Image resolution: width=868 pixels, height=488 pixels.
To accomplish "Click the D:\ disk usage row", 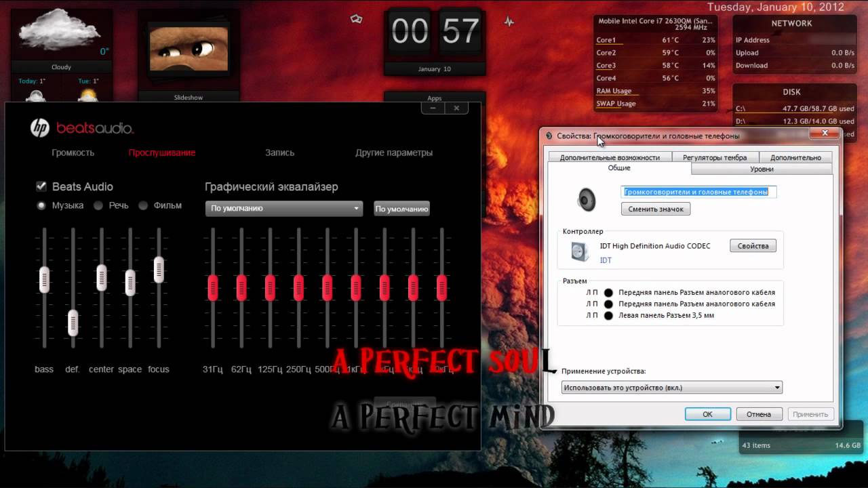I will [x=795, y=121].
